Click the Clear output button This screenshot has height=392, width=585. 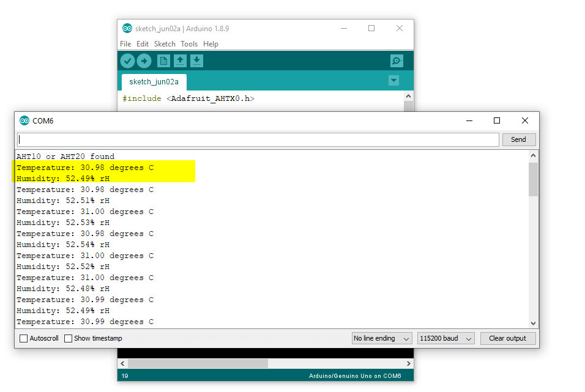tap(507, 338)
